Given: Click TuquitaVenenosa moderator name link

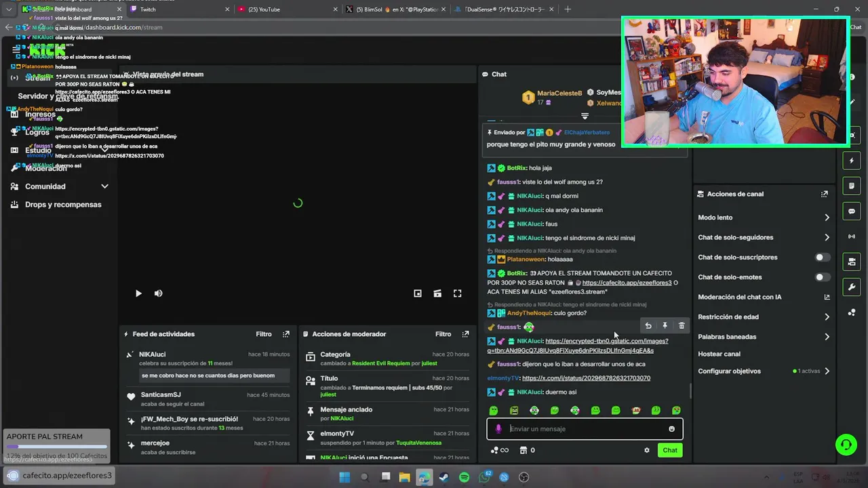Looking at the screenshot, I should (418, 443).
